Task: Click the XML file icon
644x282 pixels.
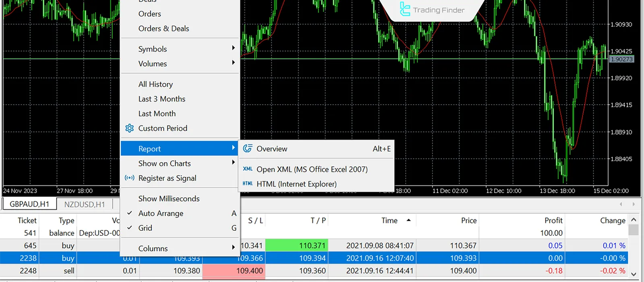Action: click(x=248, y=169)
